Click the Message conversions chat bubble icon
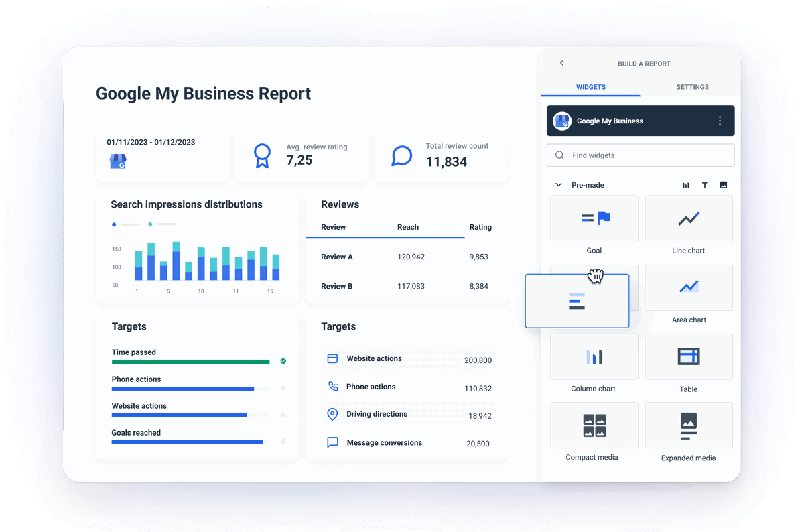804x532 pixels. (332, 442)
